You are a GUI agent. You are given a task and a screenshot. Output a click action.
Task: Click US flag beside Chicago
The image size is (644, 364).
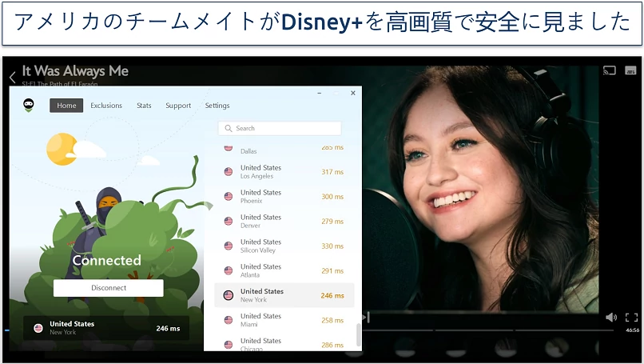click(229, 345)
